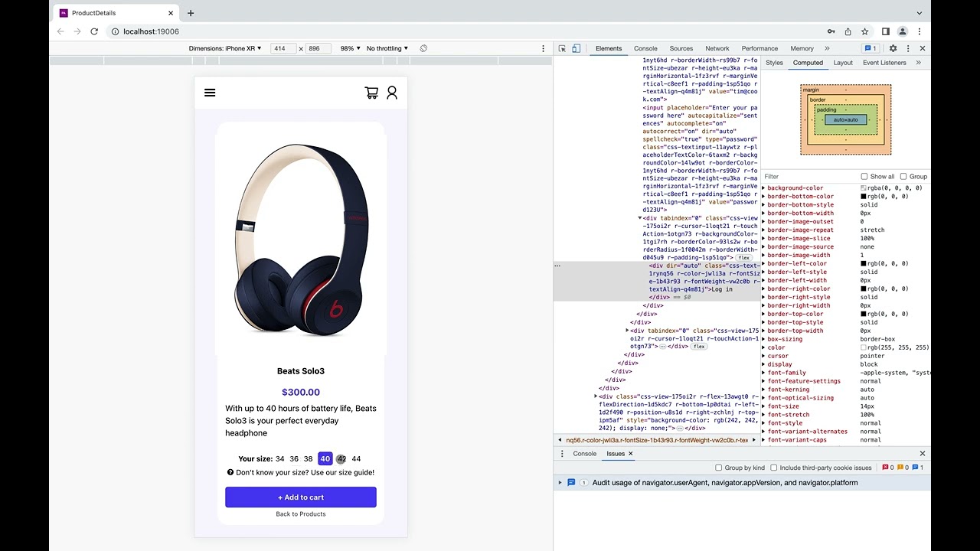
Task: Switch to the Network panel tab
Action: [x=717, y=48]
